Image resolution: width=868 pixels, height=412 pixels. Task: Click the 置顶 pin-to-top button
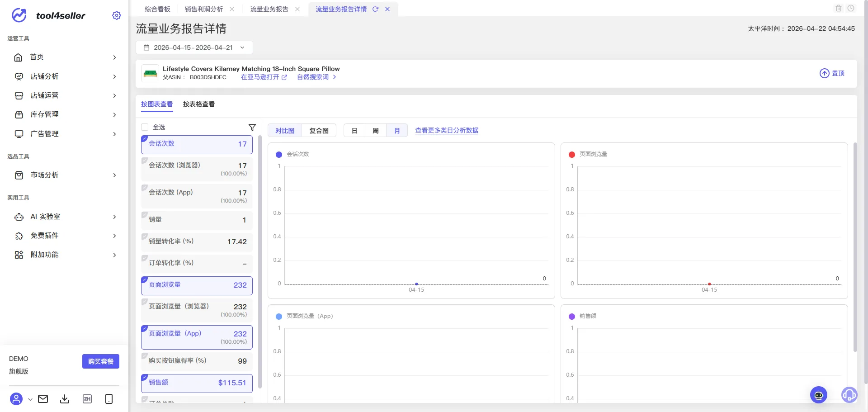tap(832, 73)
